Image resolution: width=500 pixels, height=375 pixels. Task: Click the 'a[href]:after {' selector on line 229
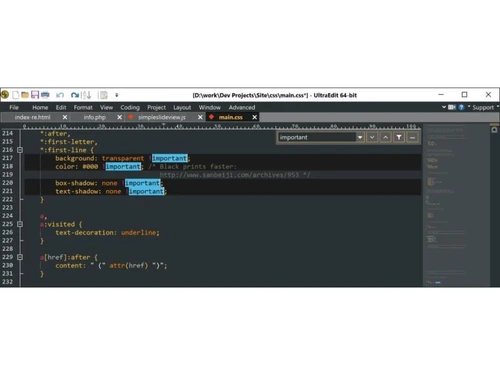tap(69, 257)
